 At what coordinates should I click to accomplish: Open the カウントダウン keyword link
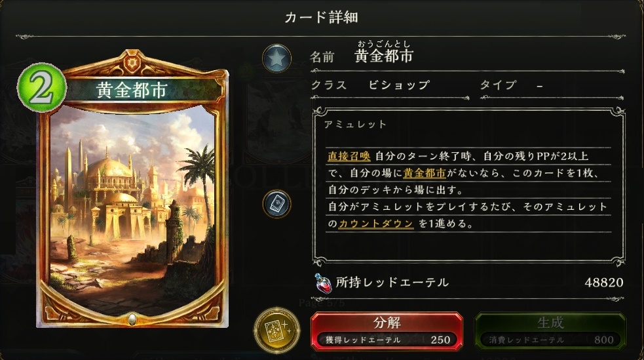(376, 224)
